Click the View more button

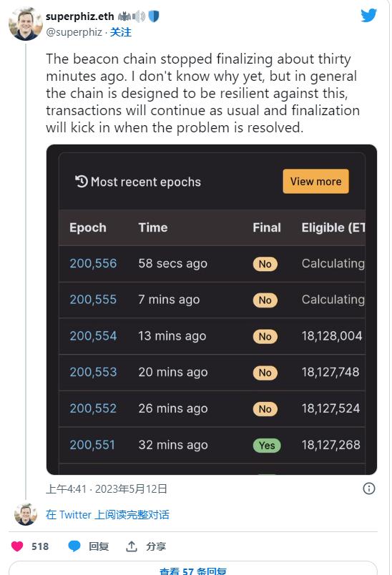click(315, 181)
